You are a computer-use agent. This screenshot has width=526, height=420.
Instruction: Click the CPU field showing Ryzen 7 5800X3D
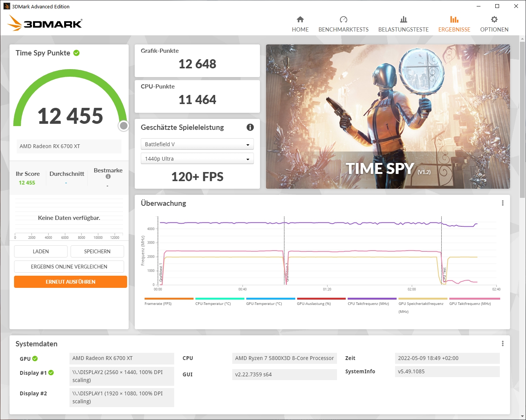(284, 358)
